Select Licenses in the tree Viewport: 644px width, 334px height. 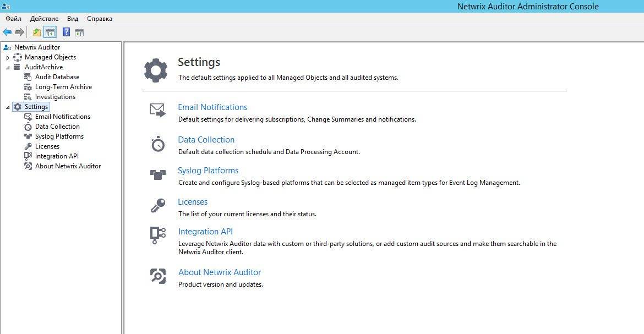coord(47,146)
